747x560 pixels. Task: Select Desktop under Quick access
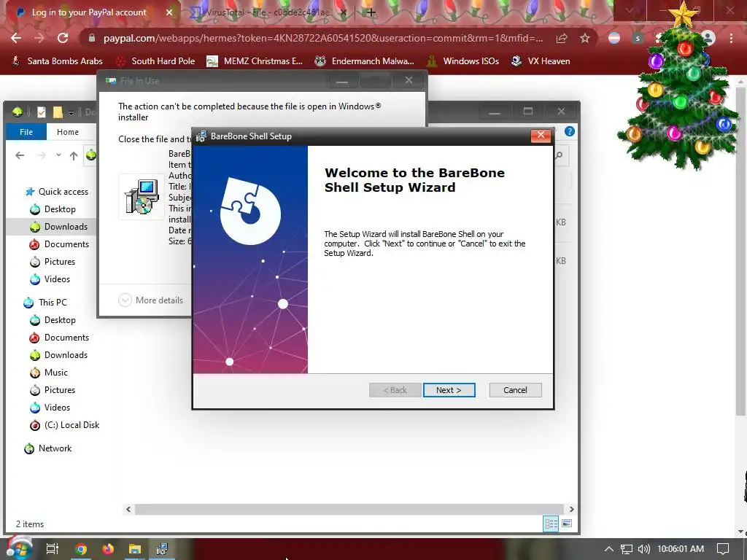tap(53, 209)
